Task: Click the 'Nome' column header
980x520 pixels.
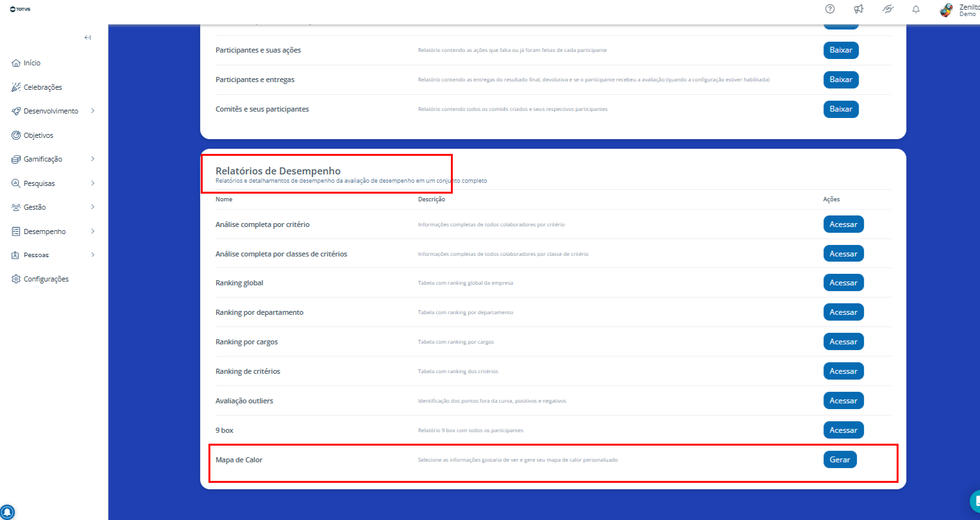Action: (224, 199)
